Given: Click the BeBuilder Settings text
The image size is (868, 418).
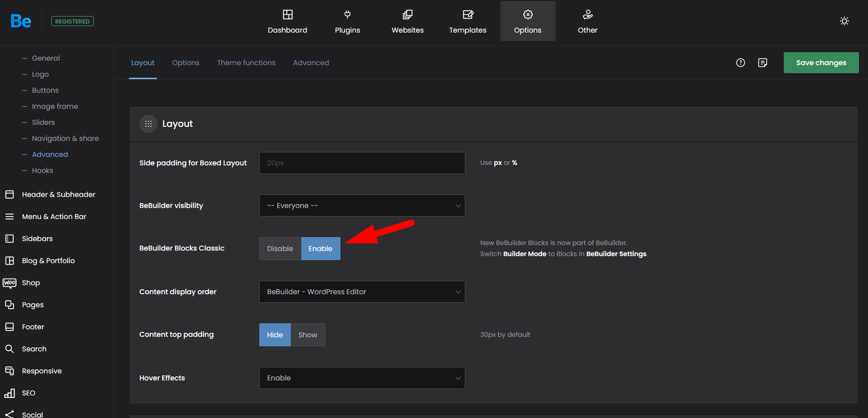Looking at the screenshot, I should coord(616,254).
